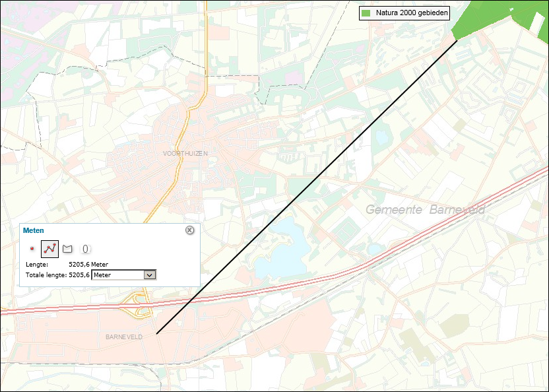549x392 pixels.
Task: Select the polygon area measurement tool
Action: [67, 249]
